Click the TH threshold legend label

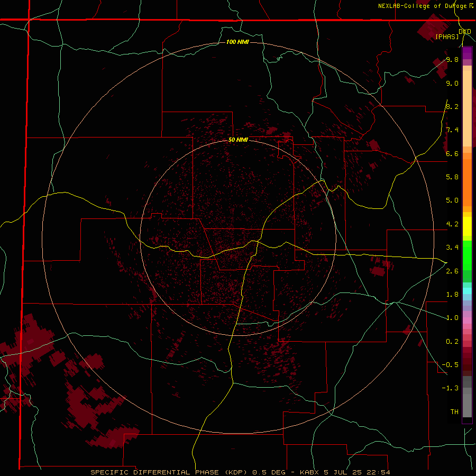pyautogui.click(x=454, y=412)
